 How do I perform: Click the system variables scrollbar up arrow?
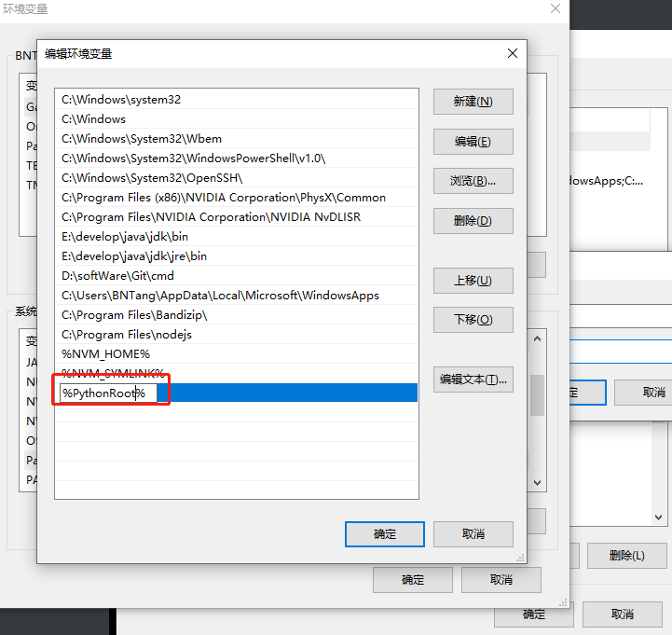pos(538,338)
